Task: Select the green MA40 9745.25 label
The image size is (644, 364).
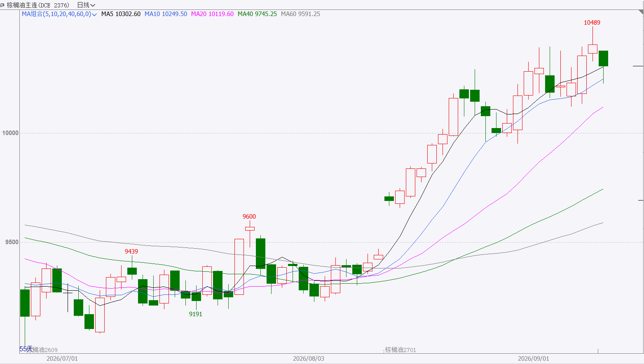Action: click(x=257, y=14)
